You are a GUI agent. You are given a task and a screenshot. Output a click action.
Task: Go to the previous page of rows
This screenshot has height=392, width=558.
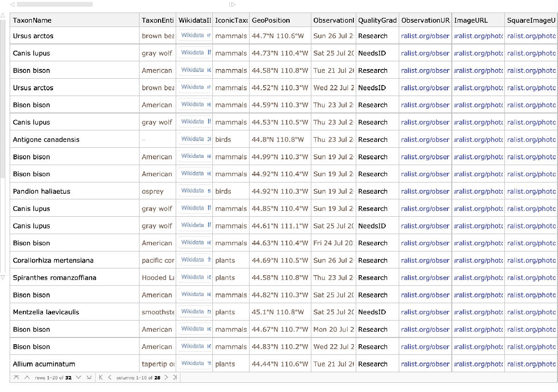[x=27, y=378]
